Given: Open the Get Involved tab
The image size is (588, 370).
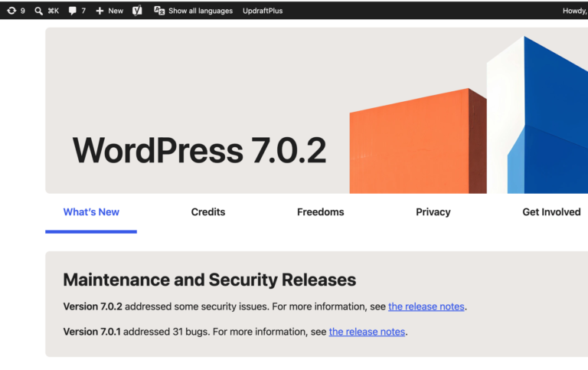Looking at the screenshot, I should (x=551, y=212).
